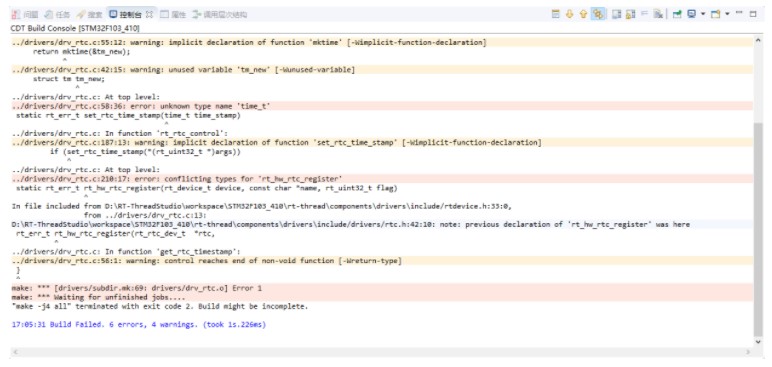Maximize the console view panel
Viewport: 772px width, 367px height.
753,14
